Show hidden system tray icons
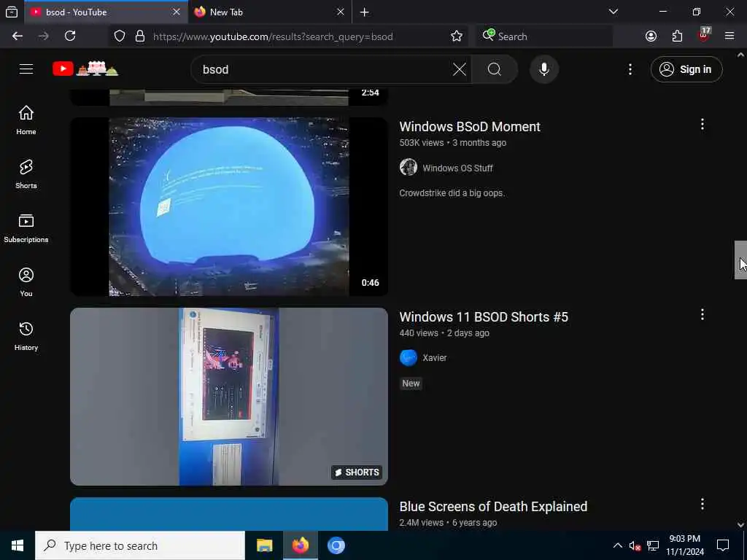747x560 pixels. pos(617,545)
